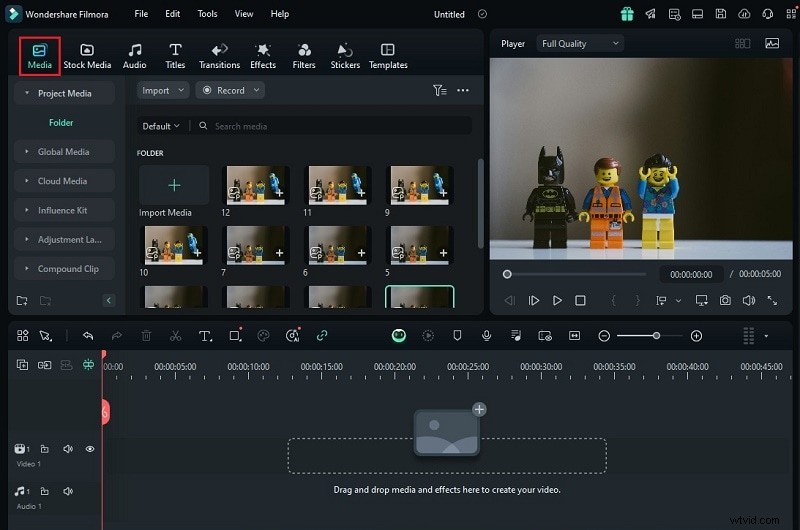Open the Edit menu
Viewport: 800px width, 530px height.
click(x=172, y=14)
